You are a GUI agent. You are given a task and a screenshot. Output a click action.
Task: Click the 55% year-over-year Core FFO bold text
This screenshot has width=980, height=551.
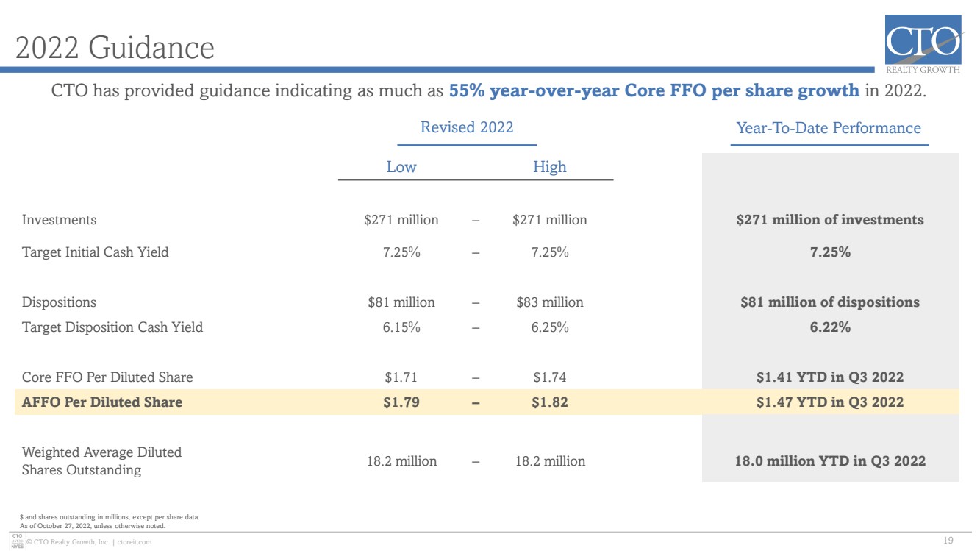[654, 91]
